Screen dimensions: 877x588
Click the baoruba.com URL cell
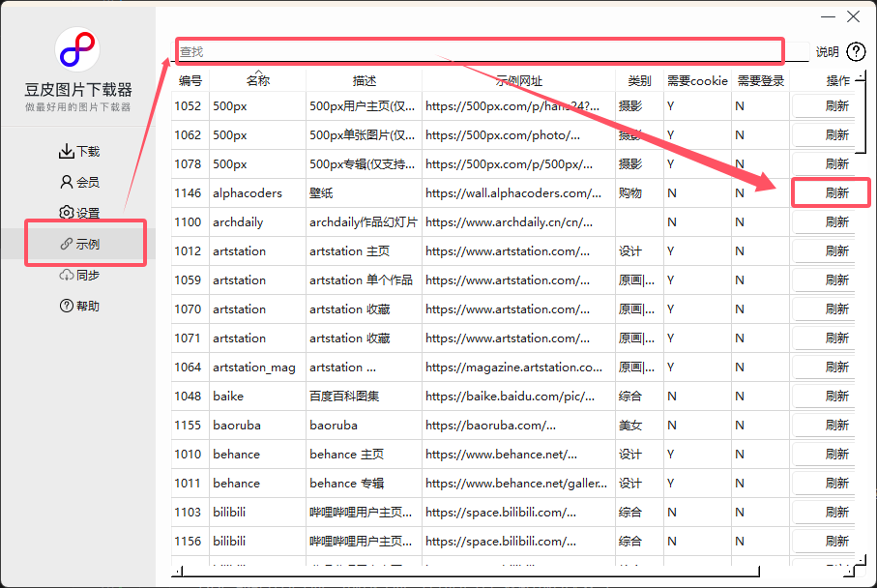(519, 426)
